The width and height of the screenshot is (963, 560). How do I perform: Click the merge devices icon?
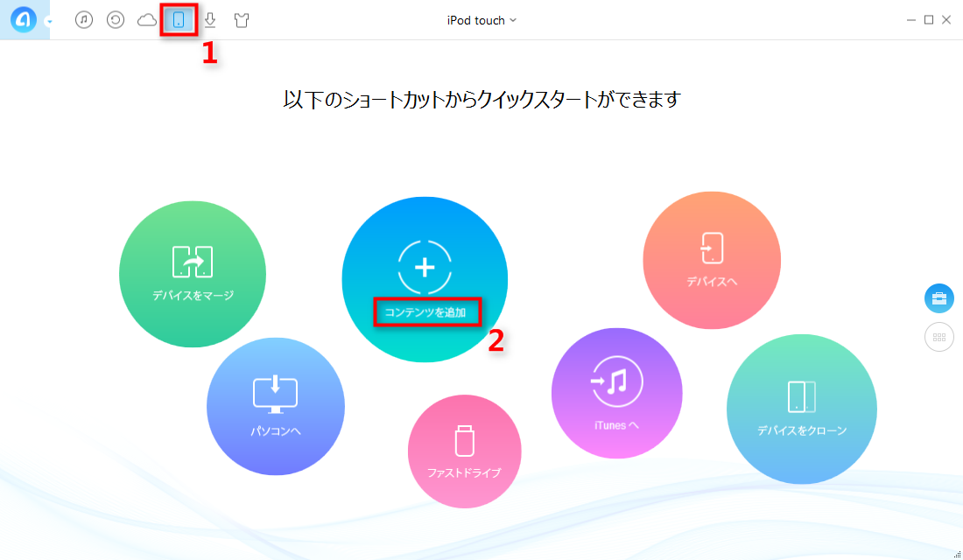point(193,262)
